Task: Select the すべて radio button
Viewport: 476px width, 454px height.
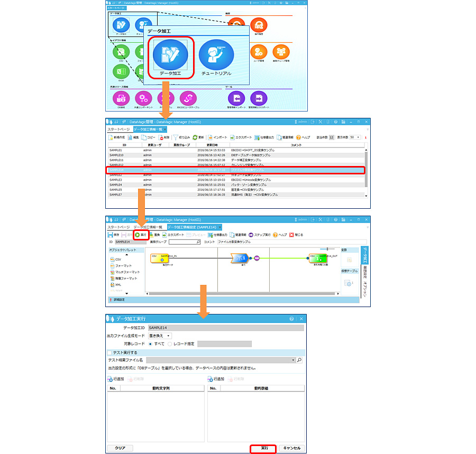Action: tap(151, 344)
